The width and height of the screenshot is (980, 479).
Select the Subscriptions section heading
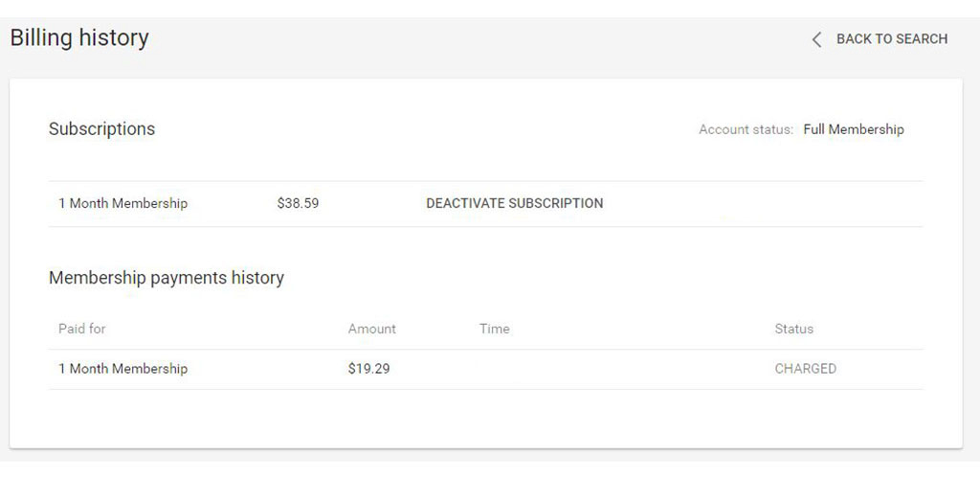tap(101, 129)
